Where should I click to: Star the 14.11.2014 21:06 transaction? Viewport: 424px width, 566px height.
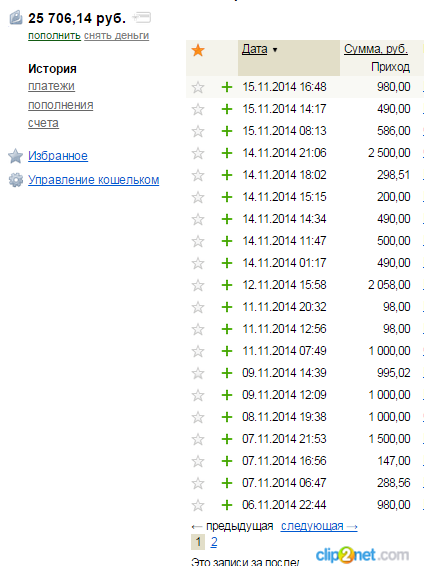[198, 153]
